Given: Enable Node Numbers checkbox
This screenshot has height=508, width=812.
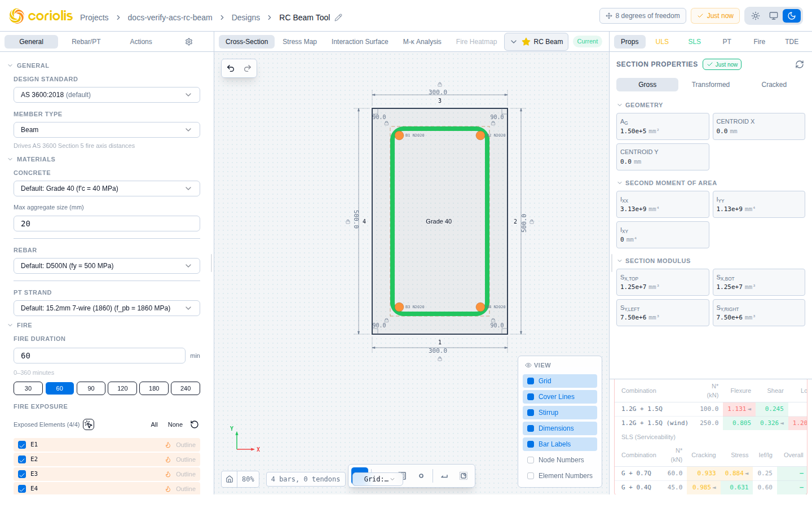Looking at the screenshot, I should point(531,460).
